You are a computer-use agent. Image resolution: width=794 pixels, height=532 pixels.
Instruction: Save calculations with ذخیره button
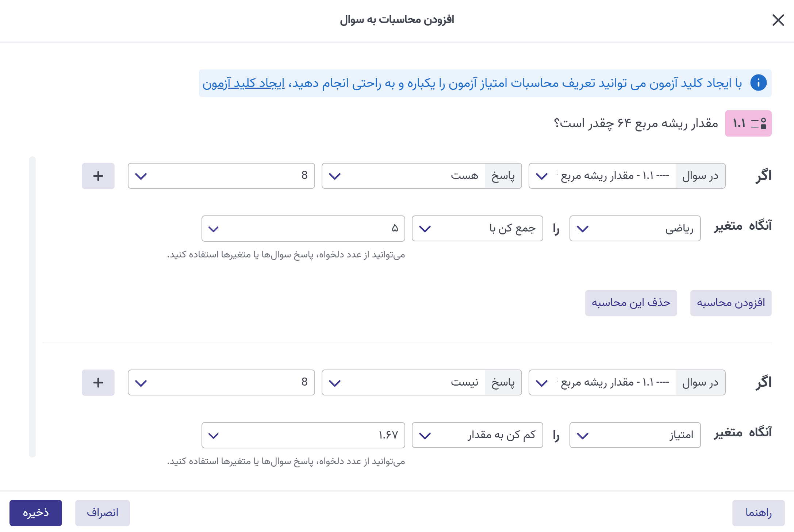click(x=36, y=513)
